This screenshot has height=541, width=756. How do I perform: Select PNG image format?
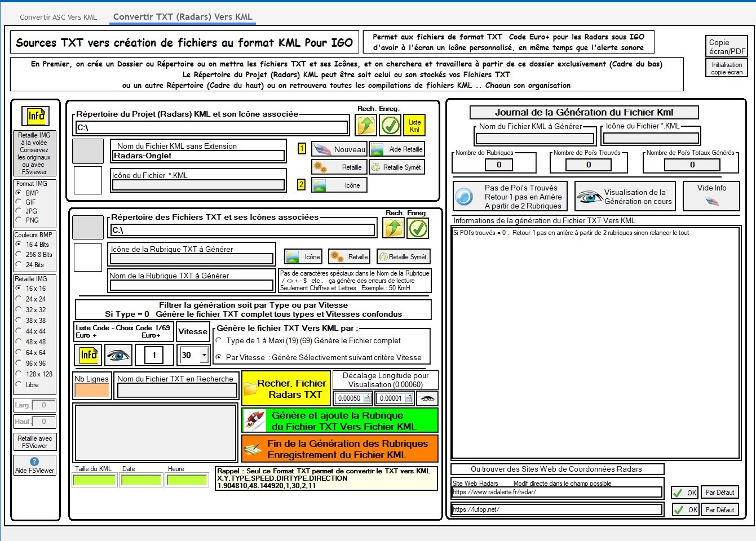(x=19, y=220)
